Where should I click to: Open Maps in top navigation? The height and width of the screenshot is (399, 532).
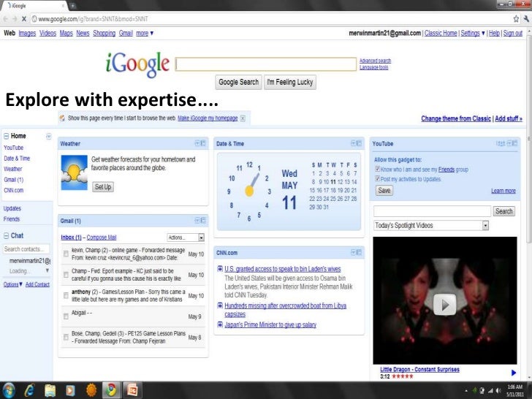click(x=66, y=34)
